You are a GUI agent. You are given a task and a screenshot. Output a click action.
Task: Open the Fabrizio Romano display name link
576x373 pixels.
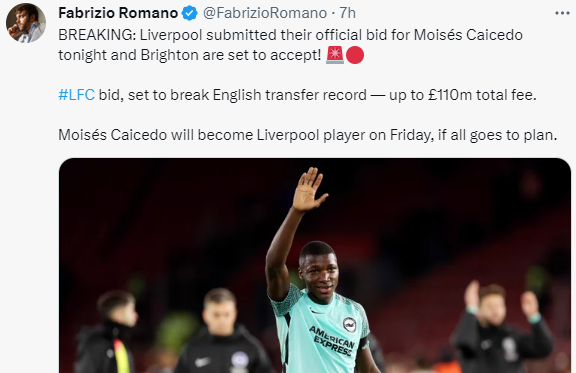[x=118, y=13]
